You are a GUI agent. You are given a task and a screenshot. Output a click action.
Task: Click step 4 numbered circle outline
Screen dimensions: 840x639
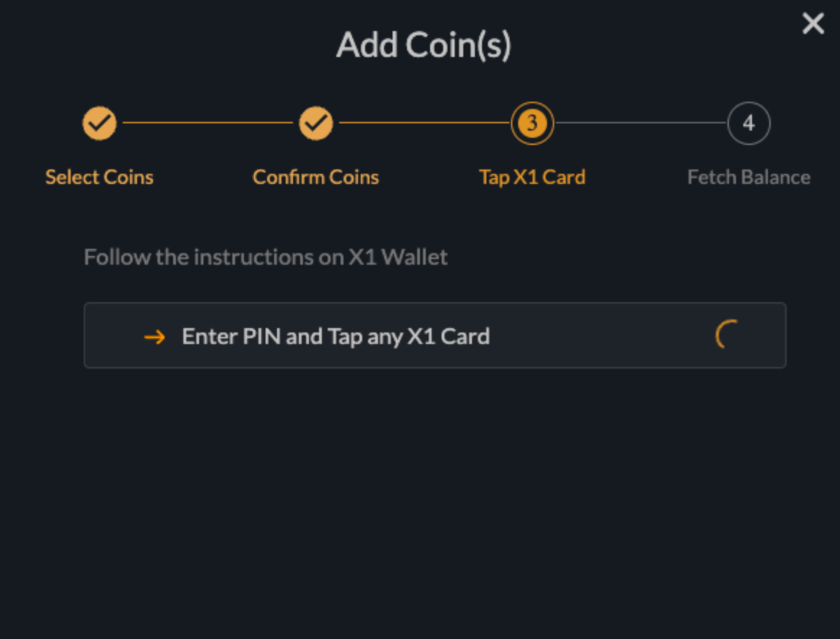pyautogui.click(x=748, y=123)
